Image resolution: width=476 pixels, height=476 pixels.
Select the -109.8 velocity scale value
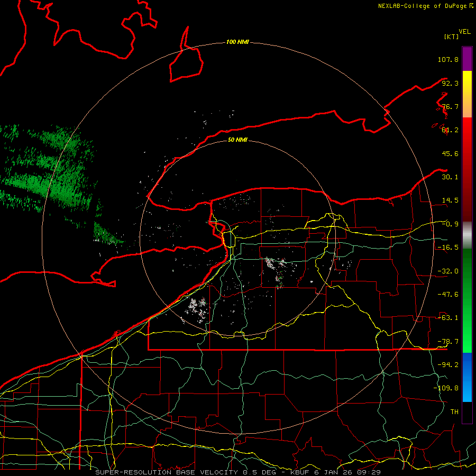446,388
